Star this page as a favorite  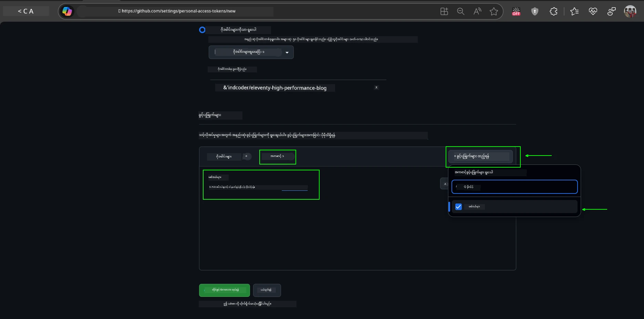click(494, 11)
